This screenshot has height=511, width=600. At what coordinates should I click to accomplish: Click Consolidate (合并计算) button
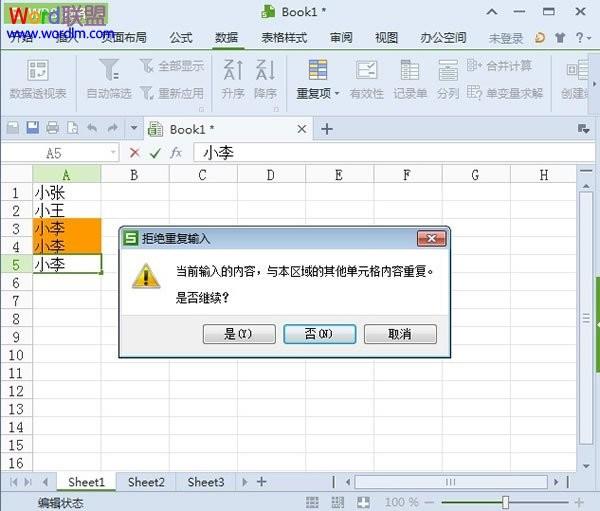pyautogui.click(x=499, y=66)
